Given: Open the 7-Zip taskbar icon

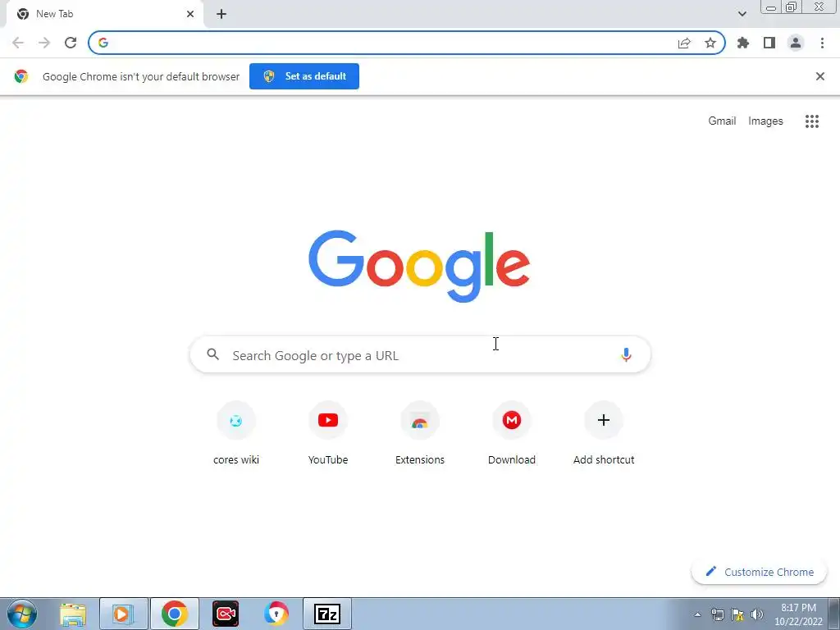Looking at the screenshot, I should [327, 614].
